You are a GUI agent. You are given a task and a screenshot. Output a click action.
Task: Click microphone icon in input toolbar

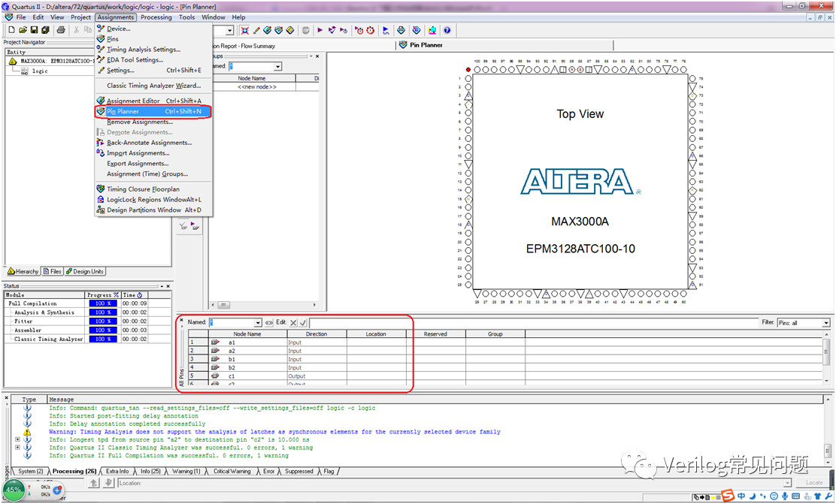tap(785, 496)
